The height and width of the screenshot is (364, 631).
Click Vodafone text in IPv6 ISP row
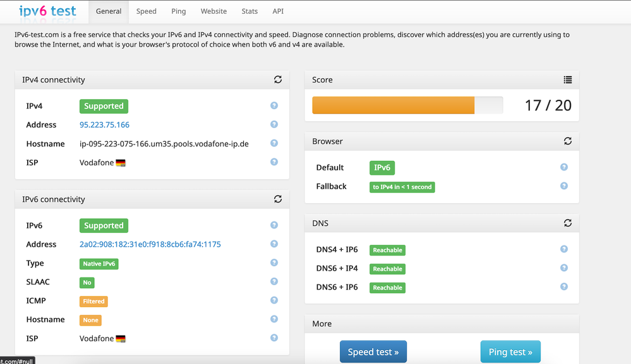(x=97, y=339)
